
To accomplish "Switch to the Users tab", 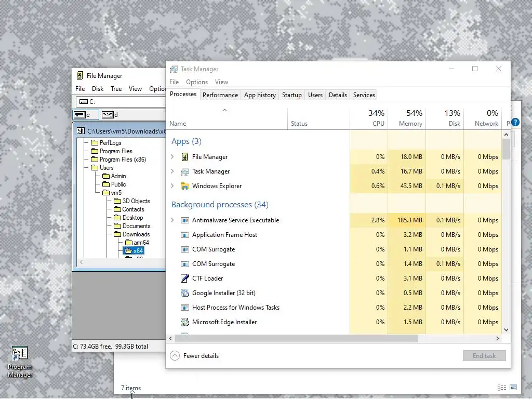I will (x=315, y=95).
